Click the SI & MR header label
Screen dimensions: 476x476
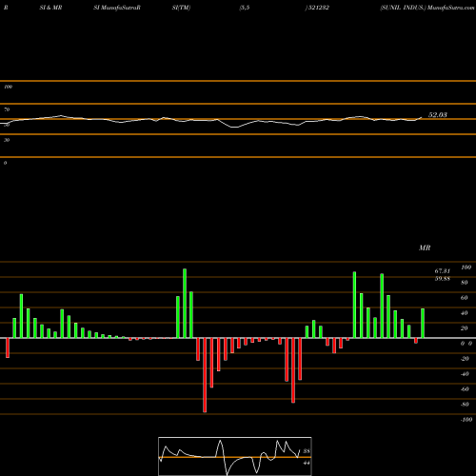[50, 8]
